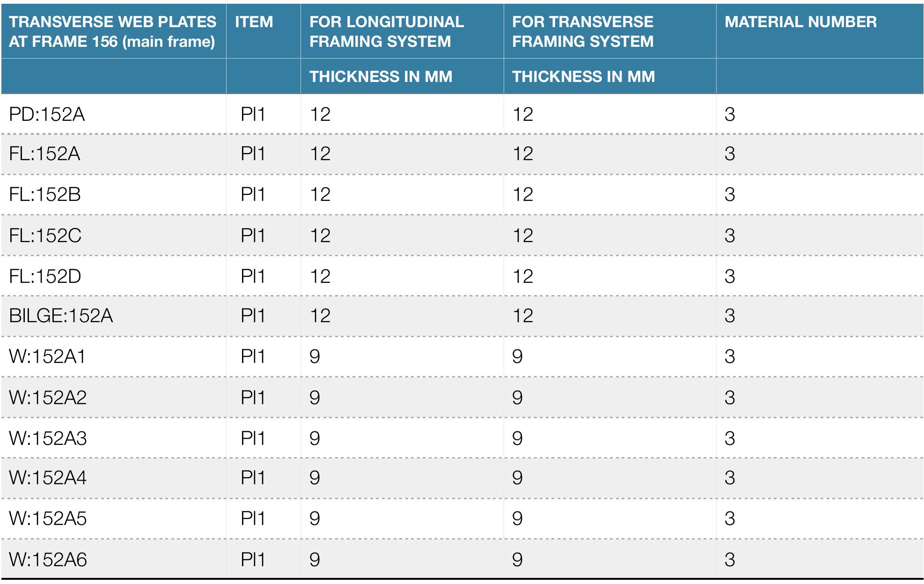The image size is (924, 584).
Task: Select the W:152A4 cell
Action: click(x=48, y=478)
